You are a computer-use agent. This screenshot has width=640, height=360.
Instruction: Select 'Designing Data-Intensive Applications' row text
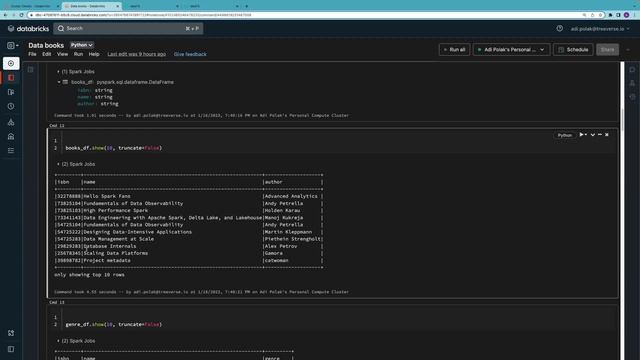(138, 232)
